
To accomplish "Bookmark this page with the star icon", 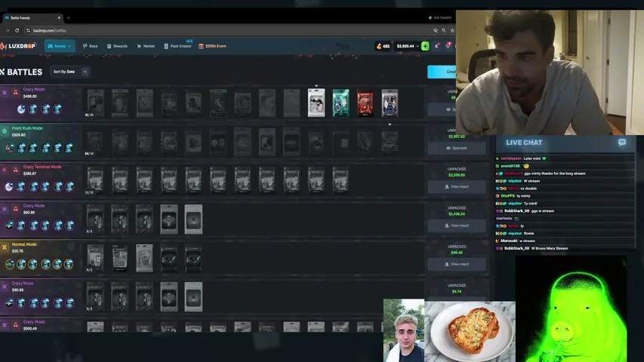I will point(452,30).
